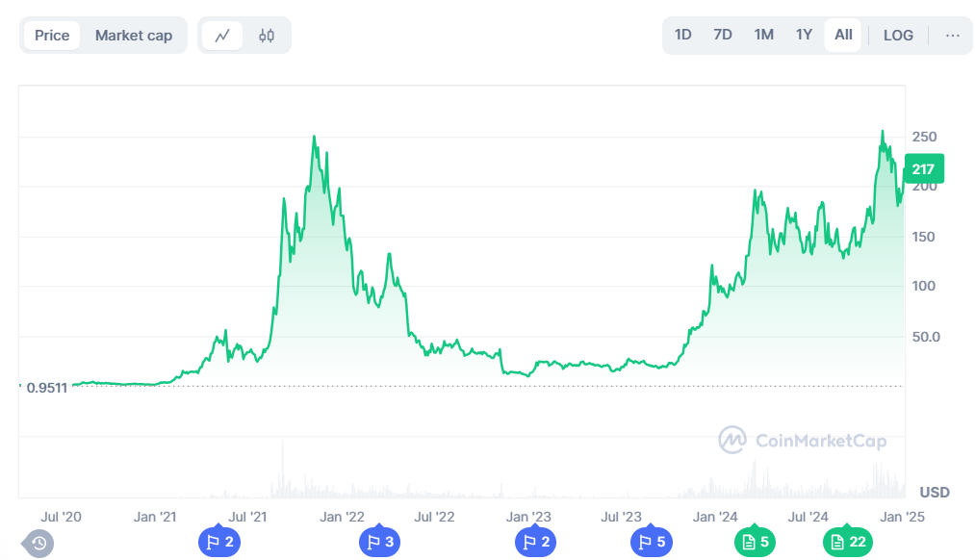Switch to the line chart view icon
Screen dimensions: 975x560
pos(222,36)
